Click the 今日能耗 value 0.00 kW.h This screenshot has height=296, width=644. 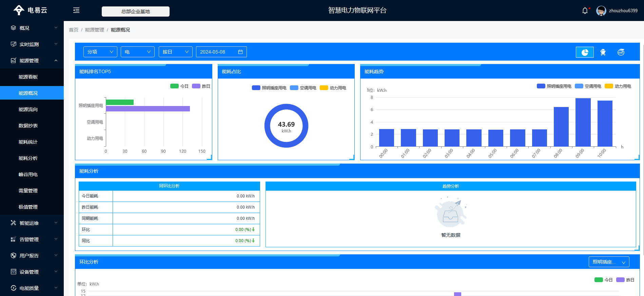[246, 196]
